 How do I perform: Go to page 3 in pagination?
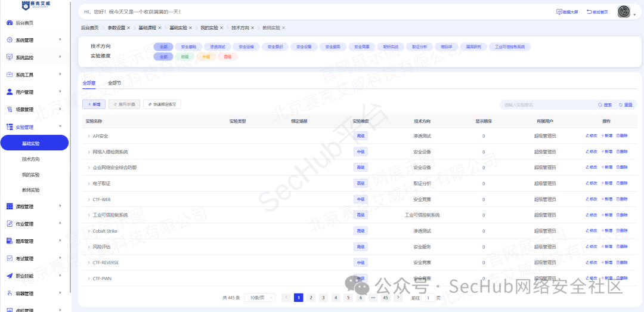[x=324, y=298]
